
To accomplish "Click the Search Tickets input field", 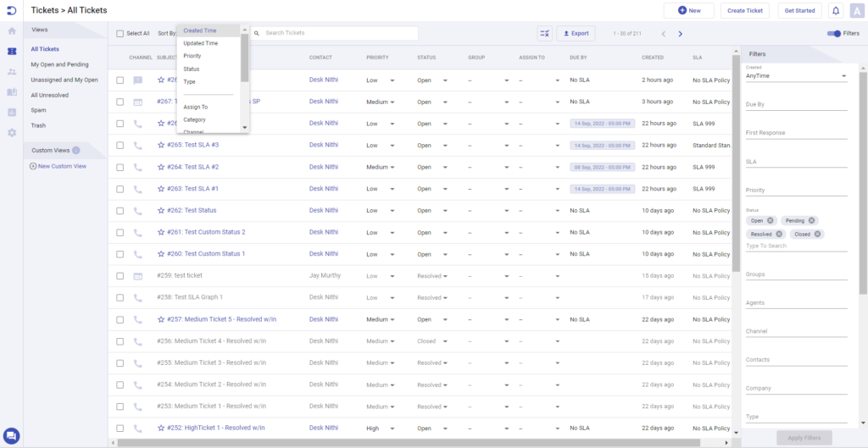I will pos(334,33).
